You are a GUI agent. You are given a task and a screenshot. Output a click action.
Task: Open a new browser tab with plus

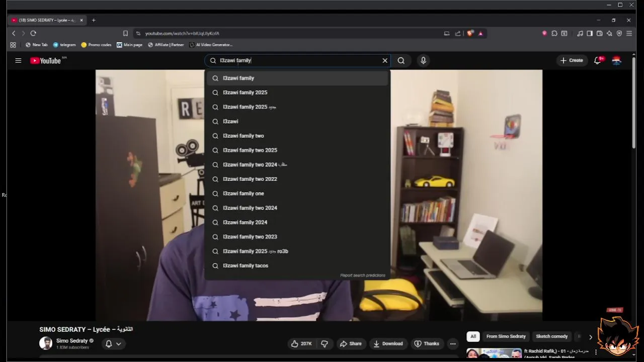pos(94,20)
